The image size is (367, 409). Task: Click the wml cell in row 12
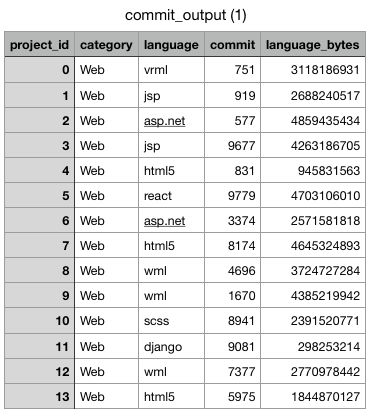(171, 371)
